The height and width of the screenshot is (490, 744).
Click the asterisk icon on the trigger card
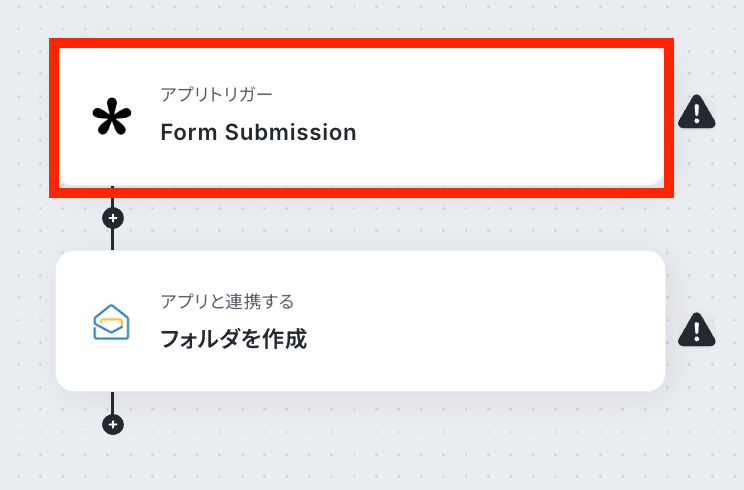[x=112, y=118]
